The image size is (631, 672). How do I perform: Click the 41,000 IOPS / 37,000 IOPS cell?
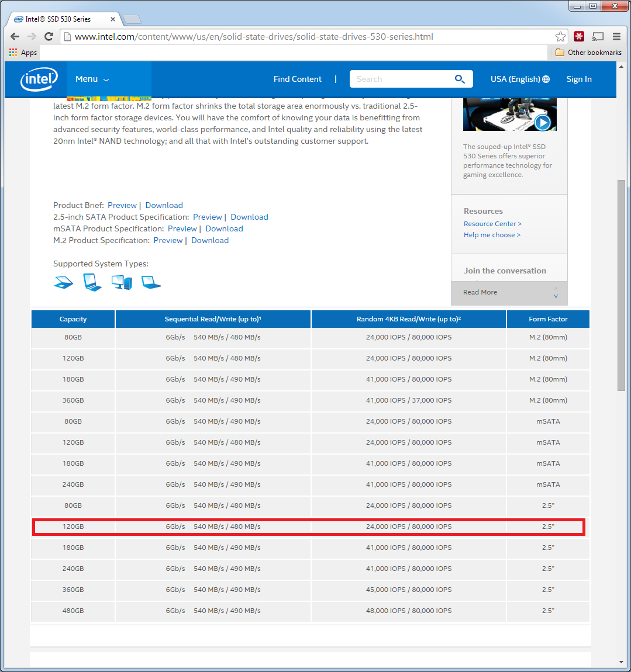pyautogui.click(x=409, y=400)
